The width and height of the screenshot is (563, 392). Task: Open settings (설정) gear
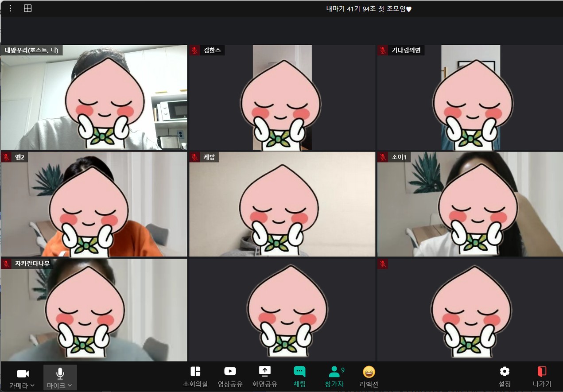pyautogui.click(x=505, y=376)
